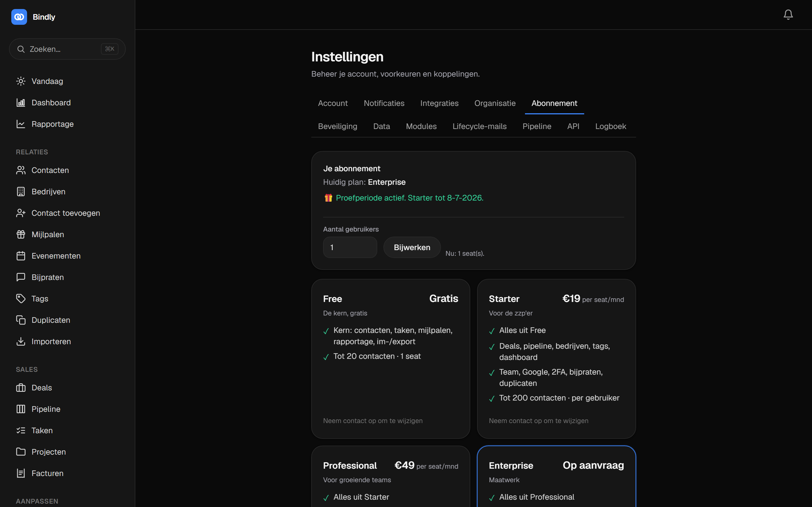Image resolution: width=812 pixels, height=507 pixels.
Task: Open Facturen via its receipt icon
Action: point(21,473)
